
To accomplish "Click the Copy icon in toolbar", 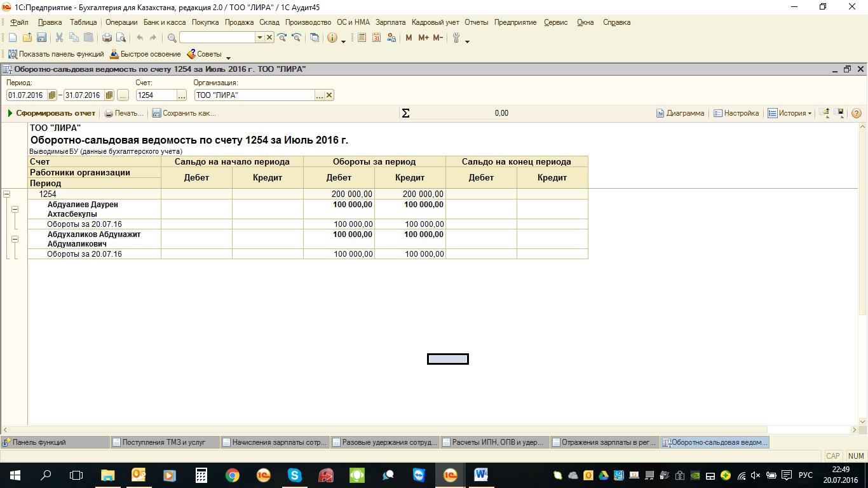I will [74, 37].
